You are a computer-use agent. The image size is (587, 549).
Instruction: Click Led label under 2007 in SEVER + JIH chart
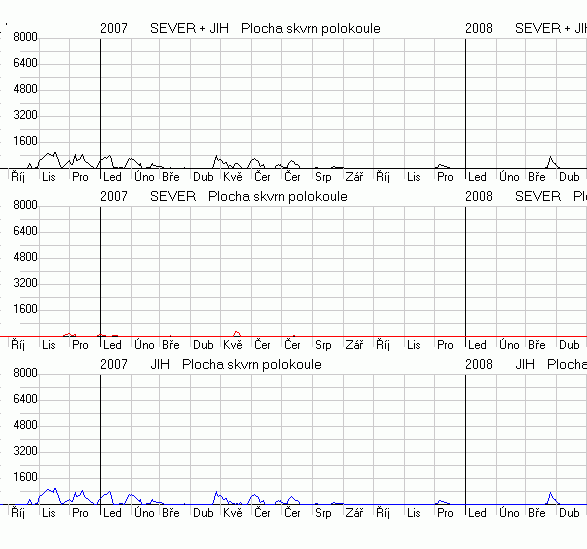(112, 177)
